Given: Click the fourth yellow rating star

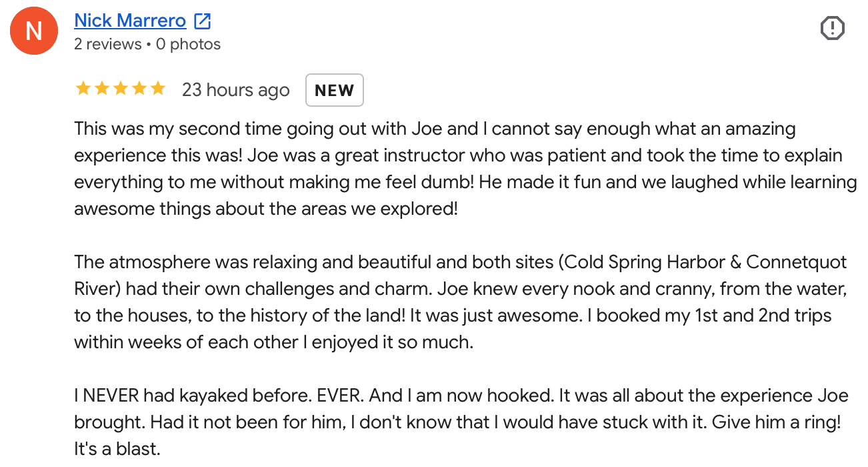Looking at the screenshot, I should point(139,89).
